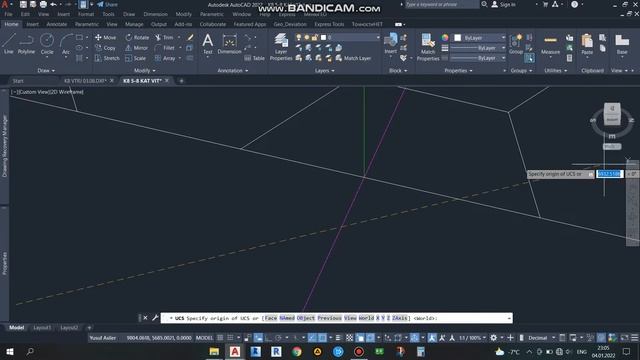Toggle snap mode in status bar
640x360 pixels.
230,338
